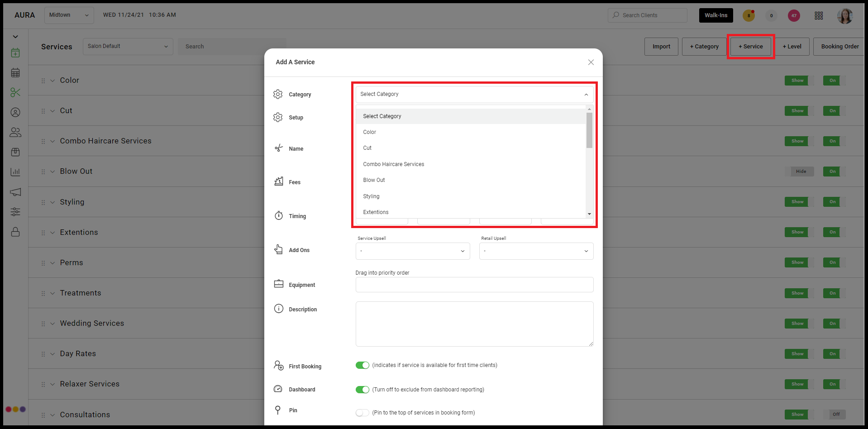868x429 pixels.
Task: Open the Service Upsell dropdown
Action: 413,251
